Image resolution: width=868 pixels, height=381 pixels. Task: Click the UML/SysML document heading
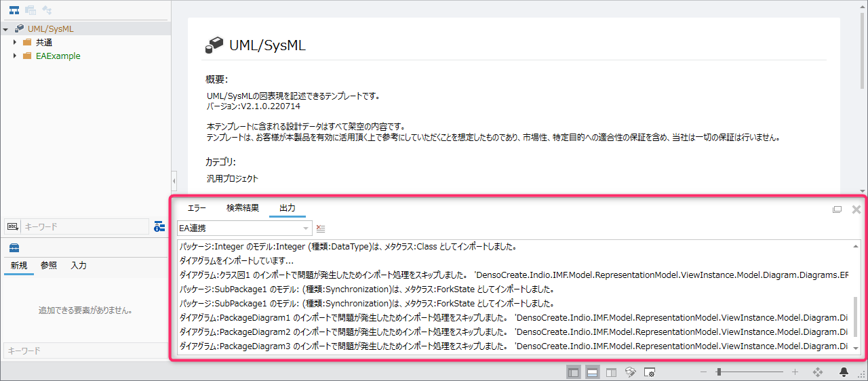267,45
